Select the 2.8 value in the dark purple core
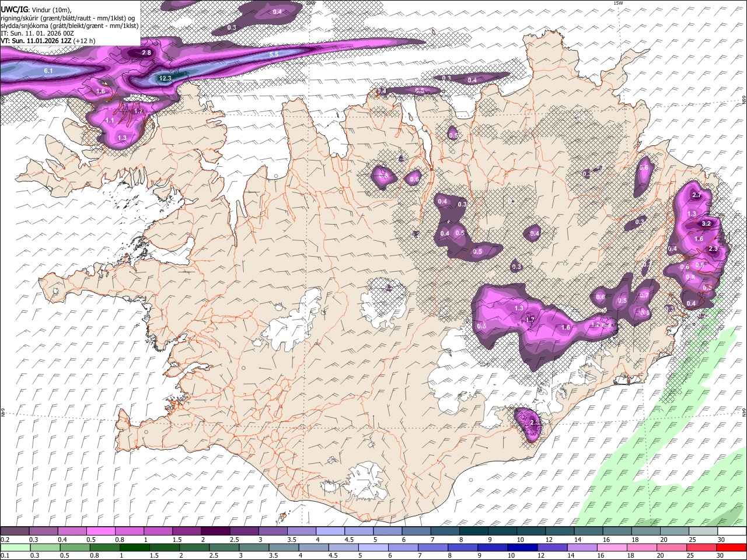 [146, 53]
